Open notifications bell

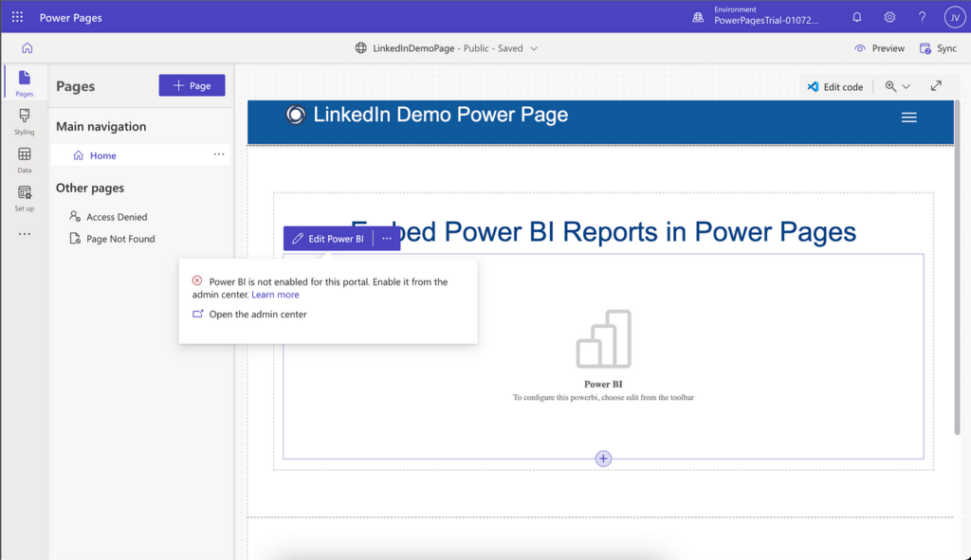click(x=857, y=17)
